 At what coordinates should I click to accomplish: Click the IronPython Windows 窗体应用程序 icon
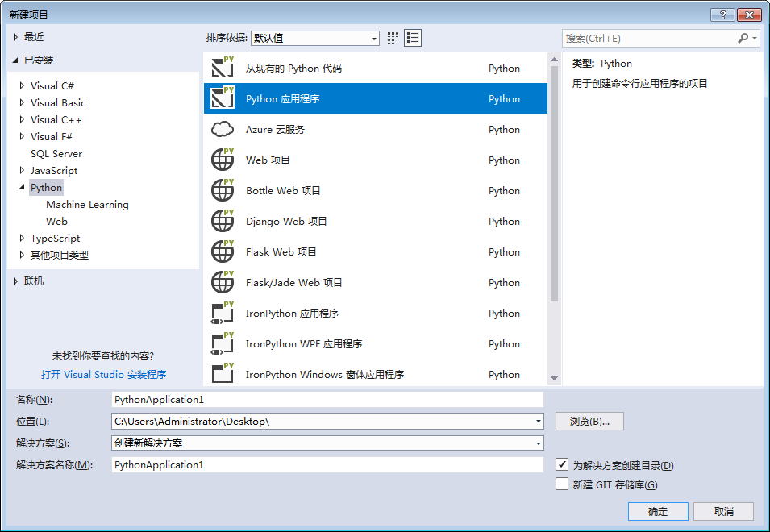[223, 373]
